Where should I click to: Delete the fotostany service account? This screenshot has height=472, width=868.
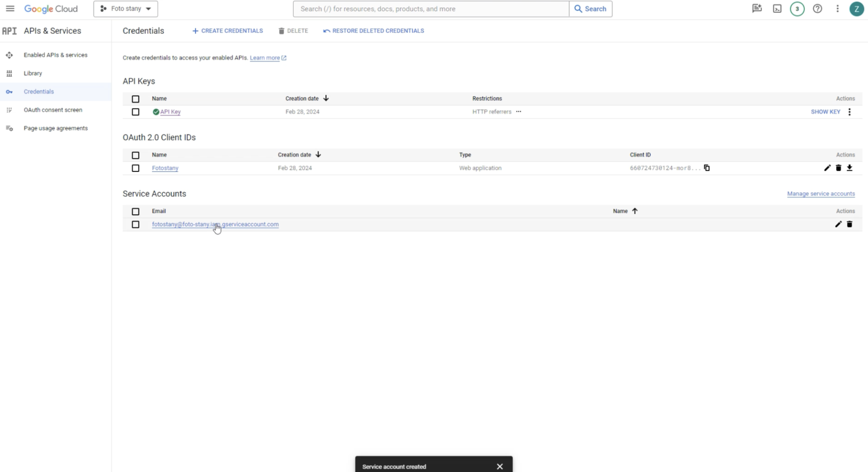pos(849,224)
